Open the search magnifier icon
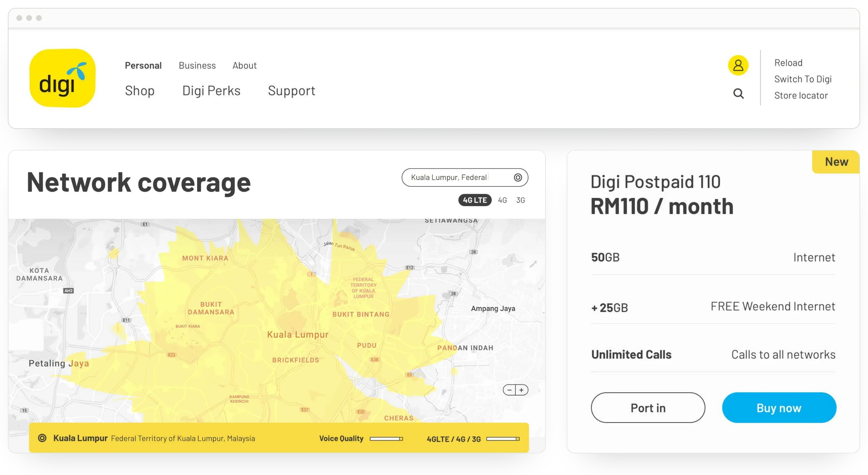Viewport: 868px width, 475px height. [x=738, y=94]
